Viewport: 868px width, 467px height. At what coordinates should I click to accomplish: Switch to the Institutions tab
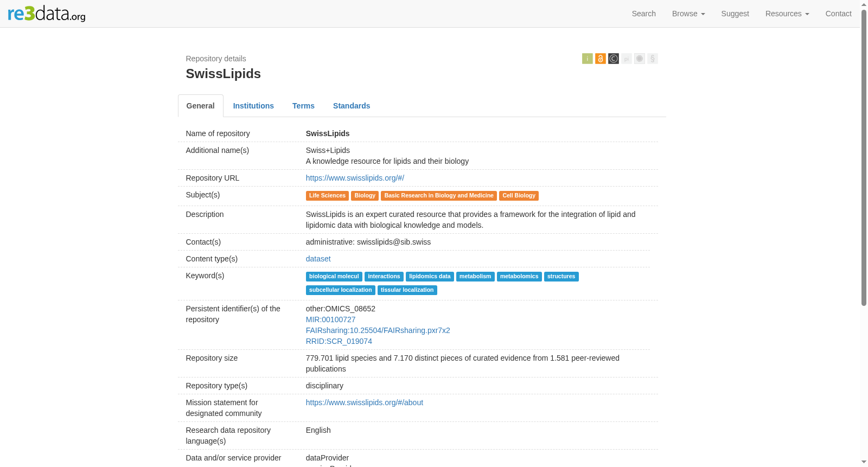click(x=253, y=106)
